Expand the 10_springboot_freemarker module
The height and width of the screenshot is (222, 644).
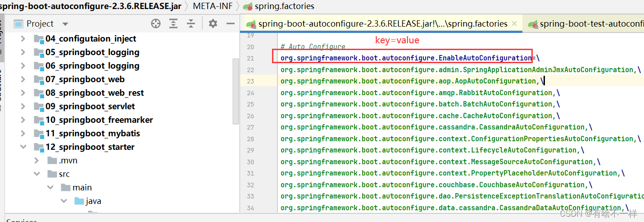pos(23,120)
